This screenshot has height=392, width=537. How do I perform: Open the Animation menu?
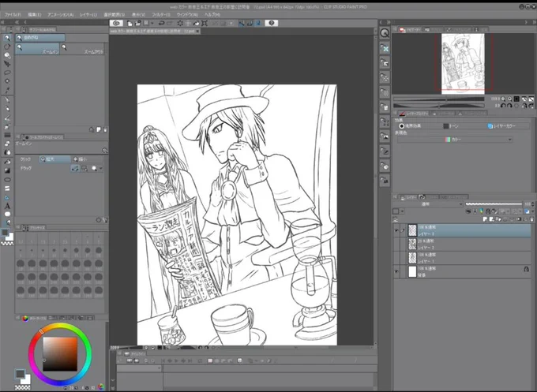[x=61, y=15]
